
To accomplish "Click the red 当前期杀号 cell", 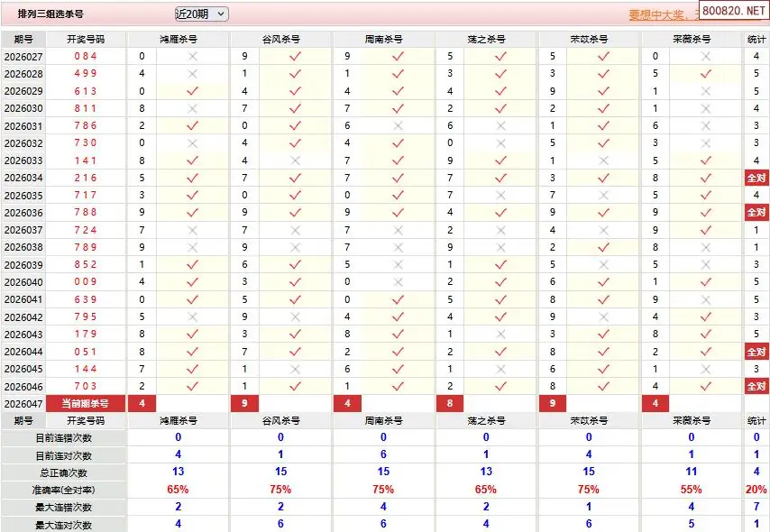I will [86, 404].
